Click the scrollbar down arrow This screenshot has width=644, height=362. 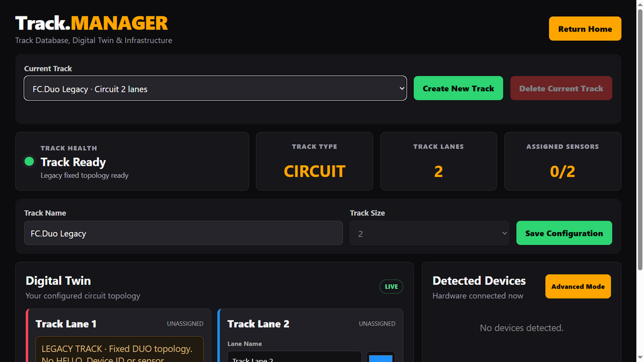click(640, 358)
